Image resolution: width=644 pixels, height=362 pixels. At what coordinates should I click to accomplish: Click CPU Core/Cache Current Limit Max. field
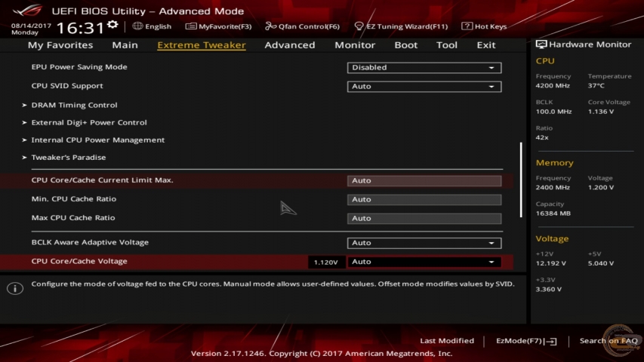pyautogui.click(x=424, y=180)
